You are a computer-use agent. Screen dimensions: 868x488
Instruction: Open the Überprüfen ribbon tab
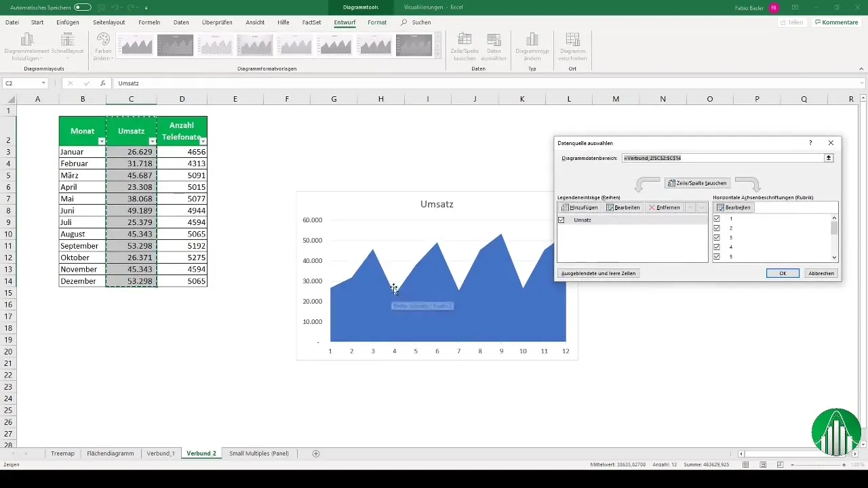click(217, 22)
